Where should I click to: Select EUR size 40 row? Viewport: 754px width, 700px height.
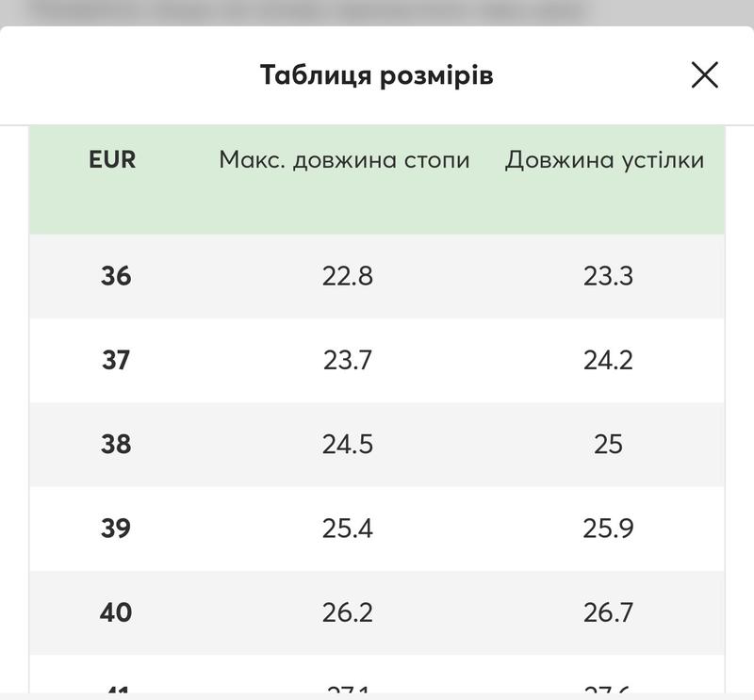[x=377, y=612]
